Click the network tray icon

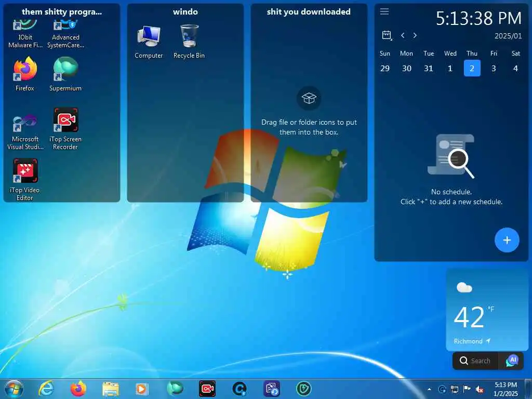454,389
